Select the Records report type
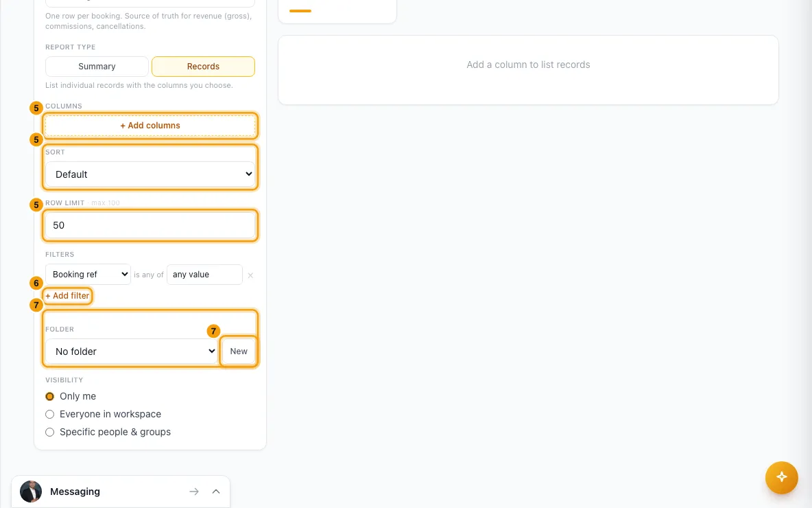 pos(203,67)
